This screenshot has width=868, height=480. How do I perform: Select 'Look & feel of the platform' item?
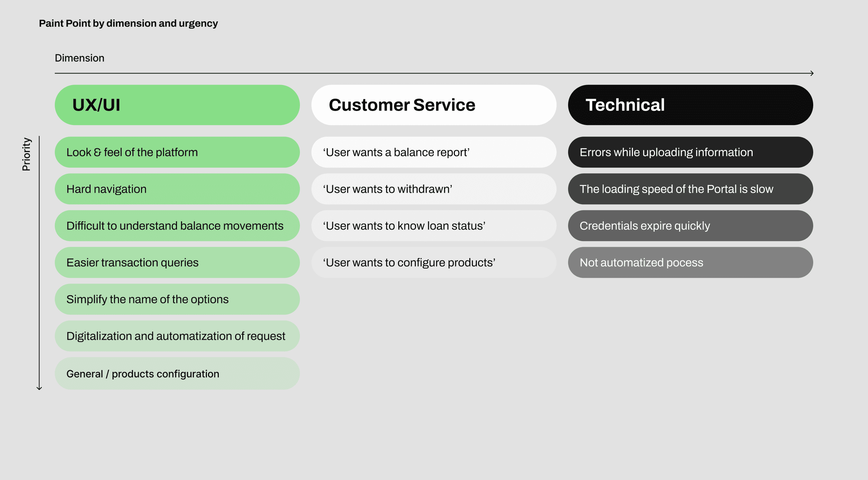click(177, 152)
